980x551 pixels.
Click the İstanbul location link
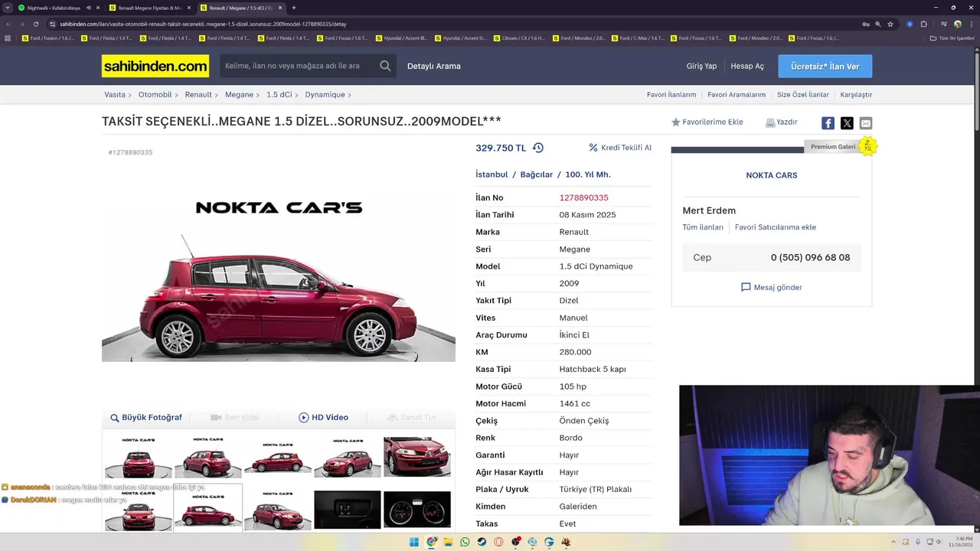pyautogui.click(x=492, y=174)
